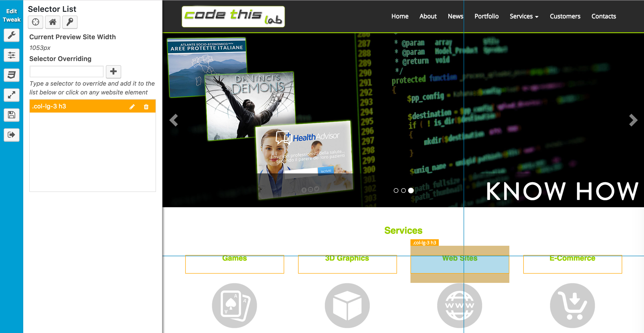Open Portfolio menu item in navigation
644x333 pixels.
click(x=486, y=16)
